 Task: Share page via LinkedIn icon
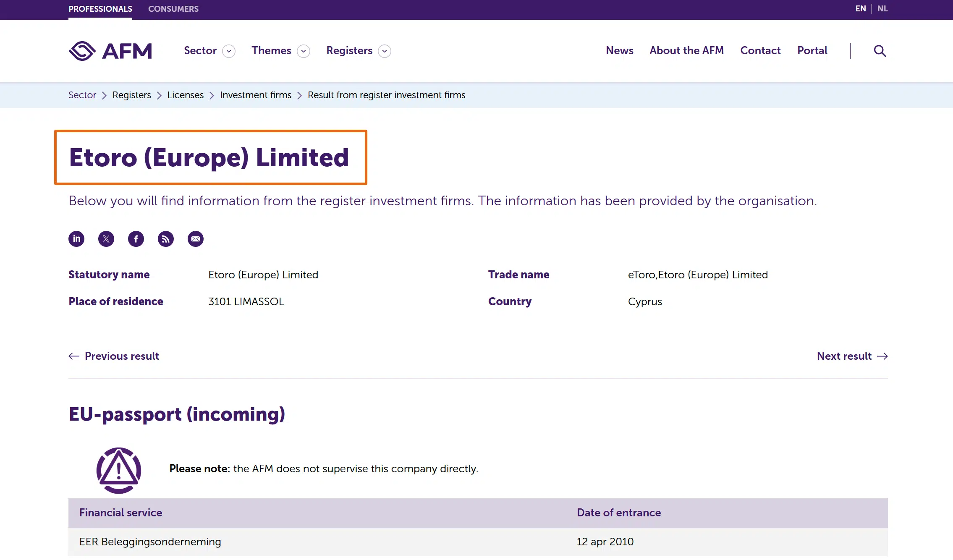coord(76,239)
